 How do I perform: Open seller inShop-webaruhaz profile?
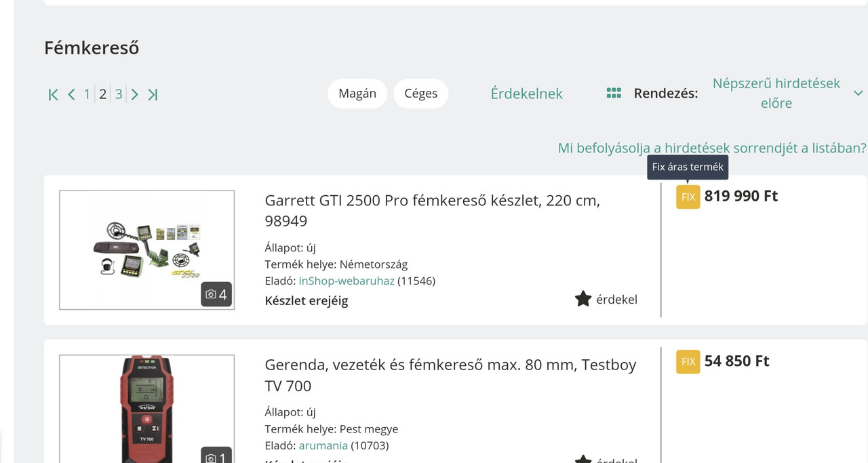click(x=347, y=281)
